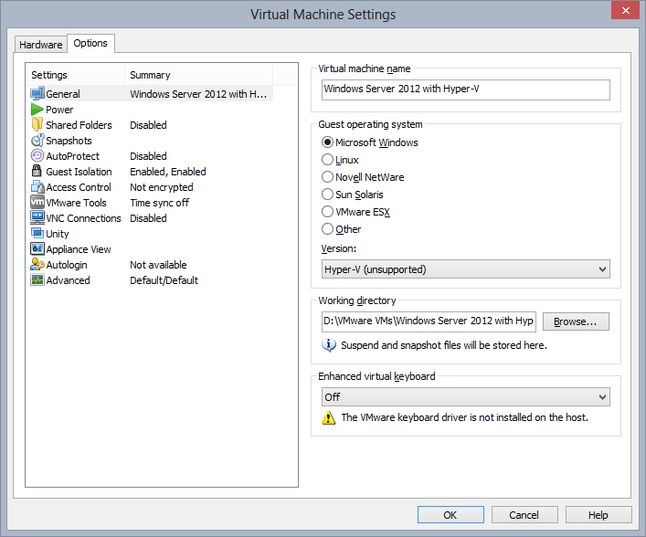The image size is (646, 537).
Task: Click the VNC Connections monitor icon
Action: [37, 218]
